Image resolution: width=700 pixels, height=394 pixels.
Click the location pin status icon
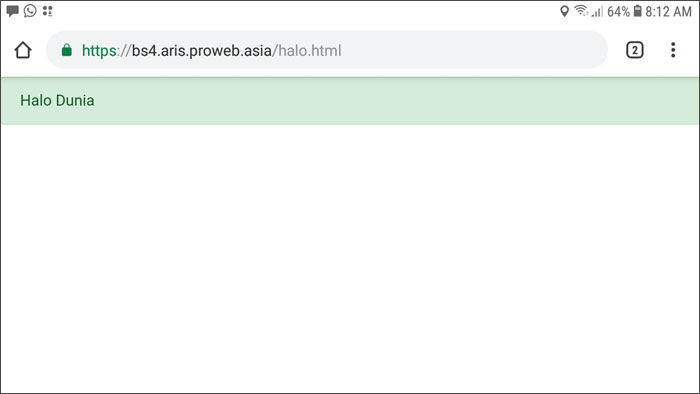tap(564, 11)
